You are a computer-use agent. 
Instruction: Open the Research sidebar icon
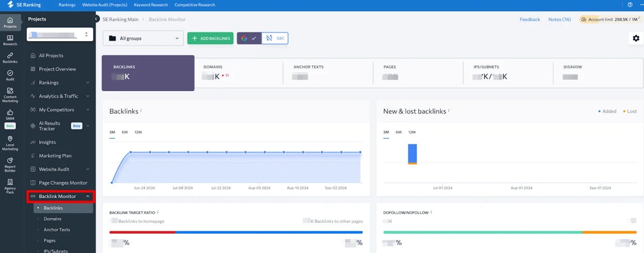10,40
